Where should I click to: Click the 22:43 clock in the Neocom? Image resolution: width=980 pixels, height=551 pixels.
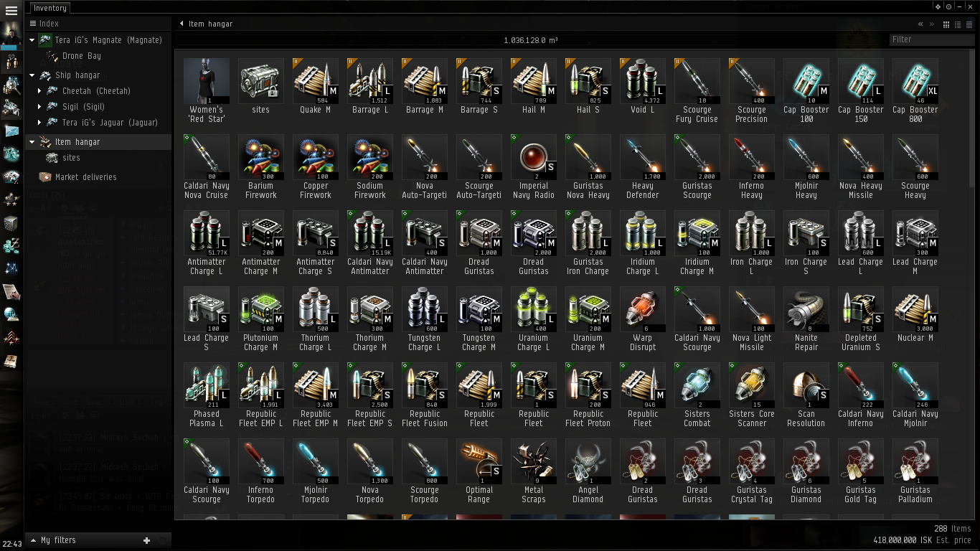[11, 544]
